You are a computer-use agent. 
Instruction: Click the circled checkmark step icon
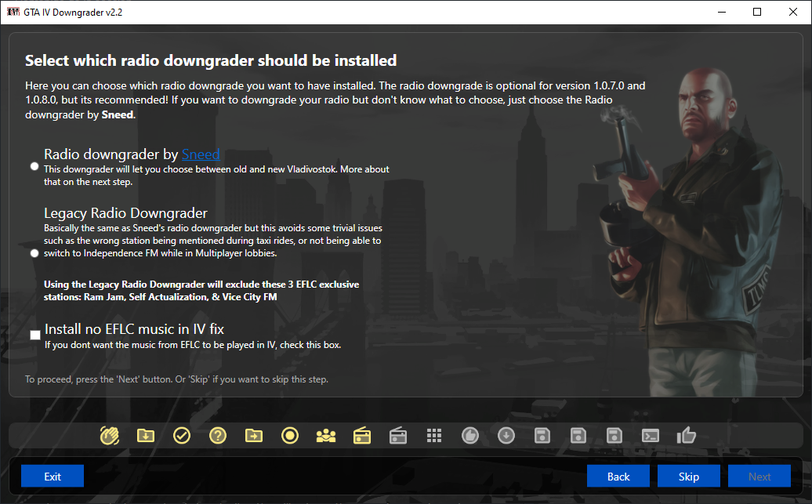182,436
